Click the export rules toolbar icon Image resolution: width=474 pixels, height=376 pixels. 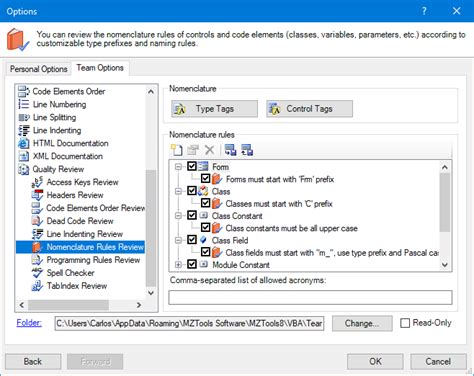tap(230, 150)
